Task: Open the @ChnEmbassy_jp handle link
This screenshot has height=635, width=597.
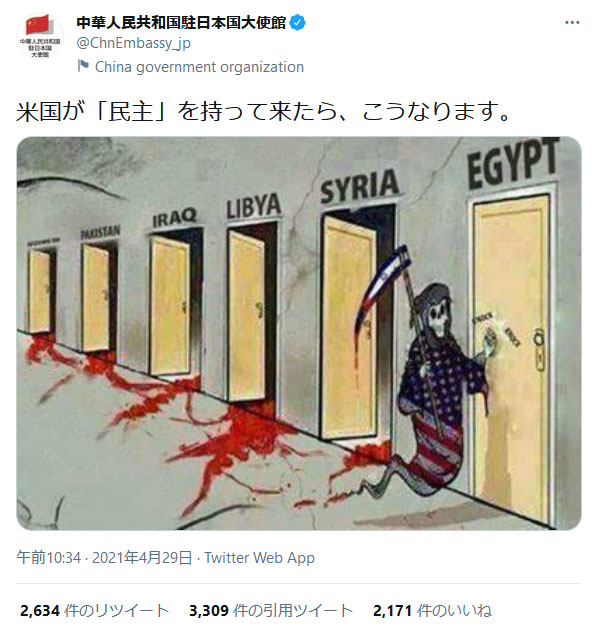Action: [133, 43]
